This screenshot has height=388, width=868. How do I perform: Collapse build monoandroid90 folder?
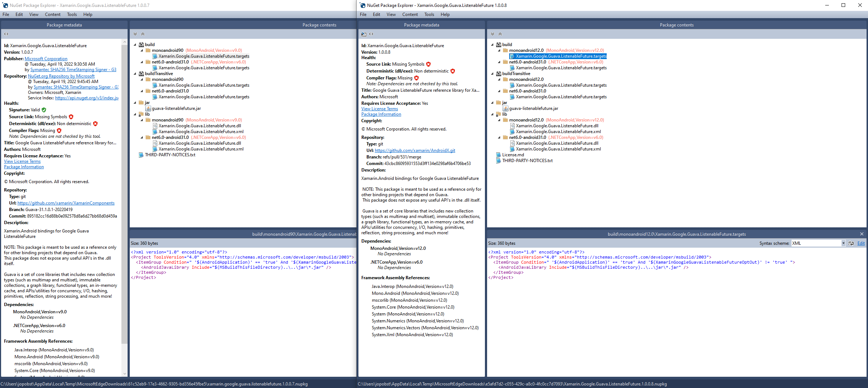pyautogui.click(x=142, y=50)
